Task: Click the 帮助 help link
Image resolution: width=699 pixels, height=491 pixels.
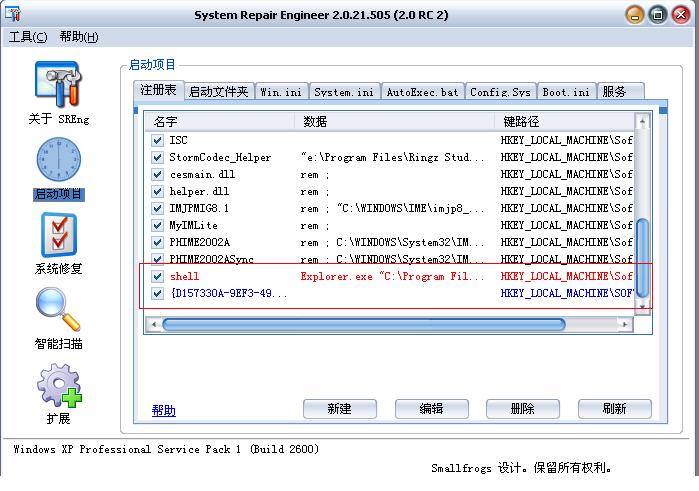Action: pos(163,410)
